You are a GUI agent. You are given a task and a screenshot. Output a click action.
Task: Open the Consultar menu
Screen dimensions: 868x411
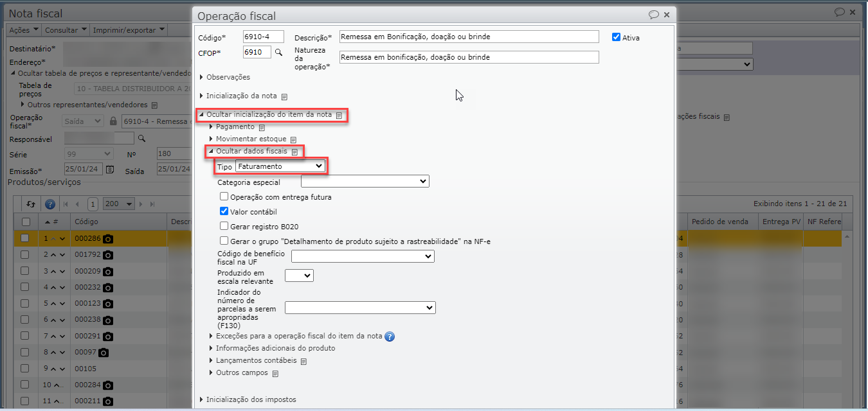66,30
